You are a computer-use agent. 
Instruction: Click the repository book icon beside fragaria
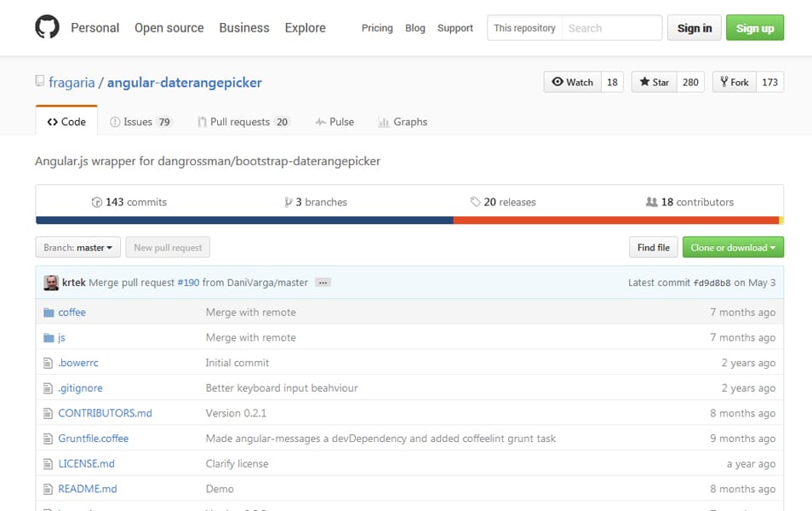coord(39,81)
